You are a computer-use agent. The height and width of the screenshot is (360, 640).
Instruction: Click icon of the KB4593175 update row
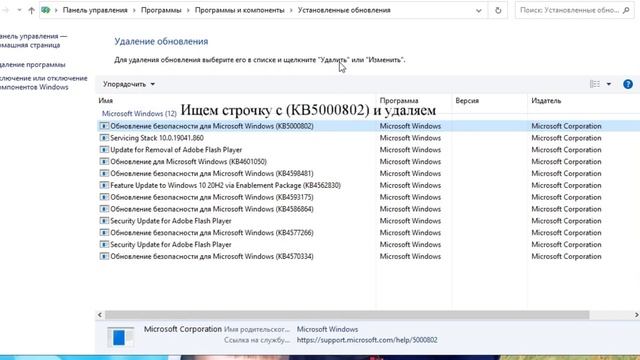(104, 197)
